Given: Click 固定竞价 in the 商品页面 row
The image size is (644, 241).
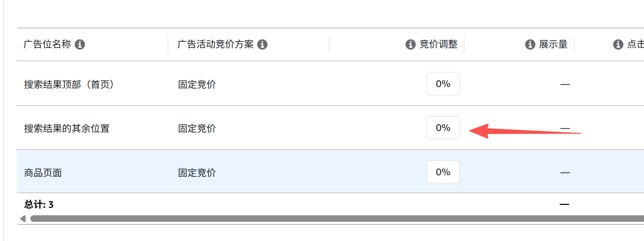Looking at the screenshot, I should coord(197,173).
